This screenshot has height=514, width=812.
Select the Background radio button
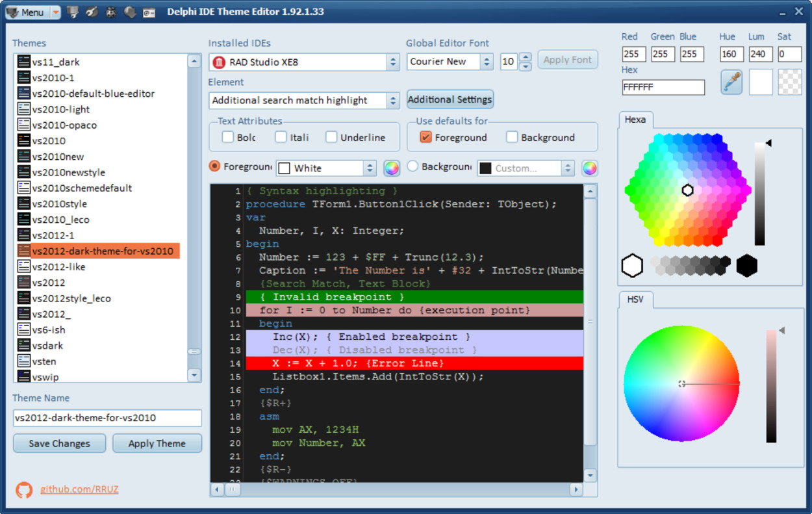click(412, 166)
